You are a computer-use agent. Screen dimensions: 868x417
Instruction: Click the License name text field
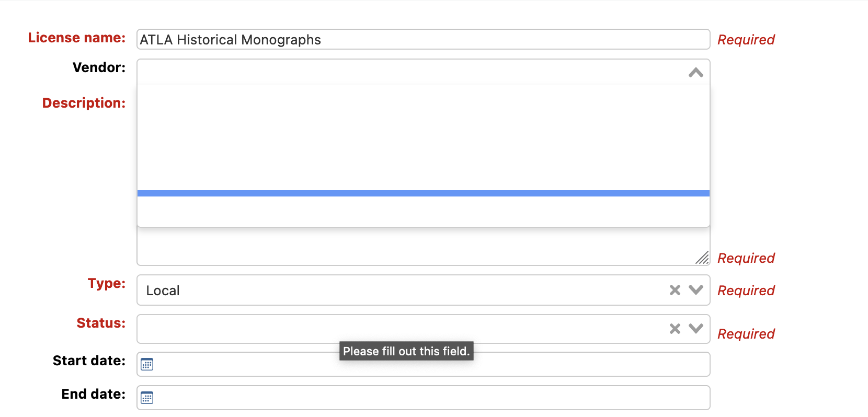coord(423,40)
